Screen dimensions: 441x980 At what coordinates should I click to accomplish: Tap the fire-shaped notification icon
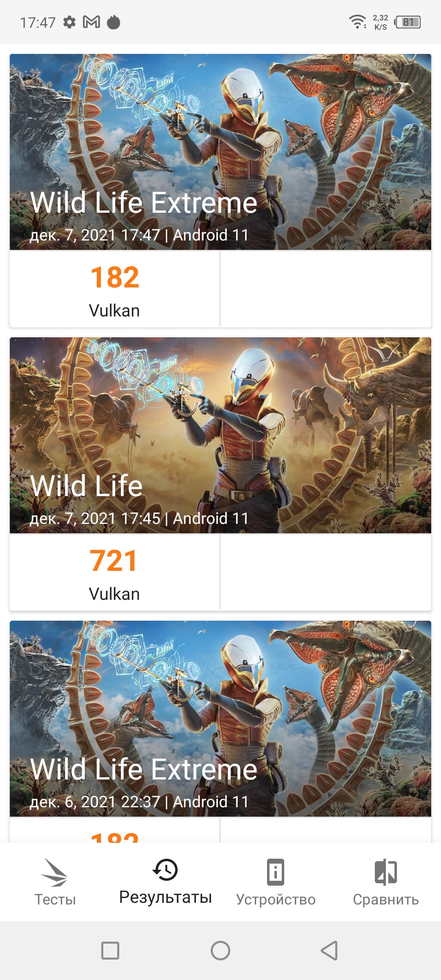pyautogui.click(x=114, y=22)
